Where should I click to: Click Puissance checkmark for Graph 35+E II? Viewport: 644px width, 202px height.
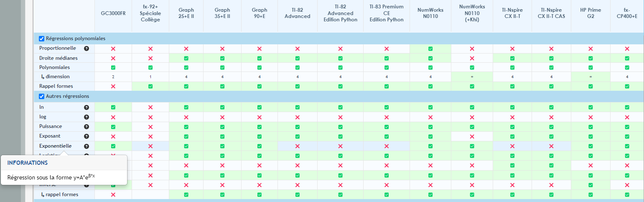(x=222, y=127)
